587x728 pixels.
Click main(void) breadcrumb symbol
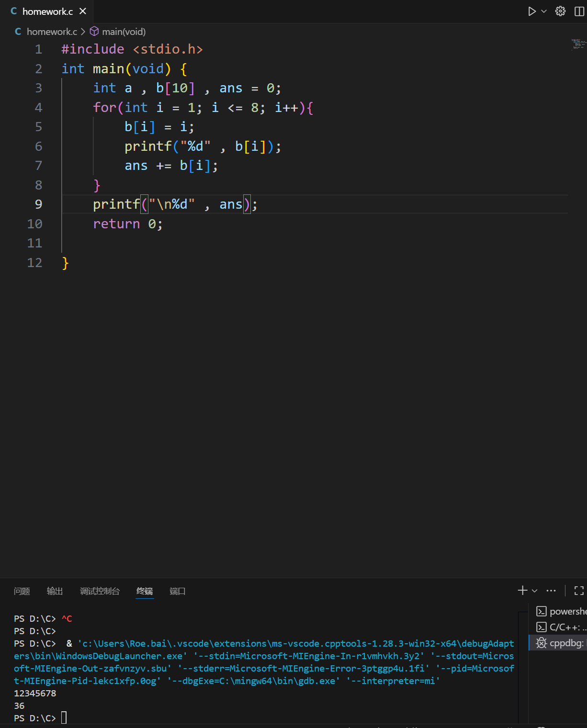124,32
